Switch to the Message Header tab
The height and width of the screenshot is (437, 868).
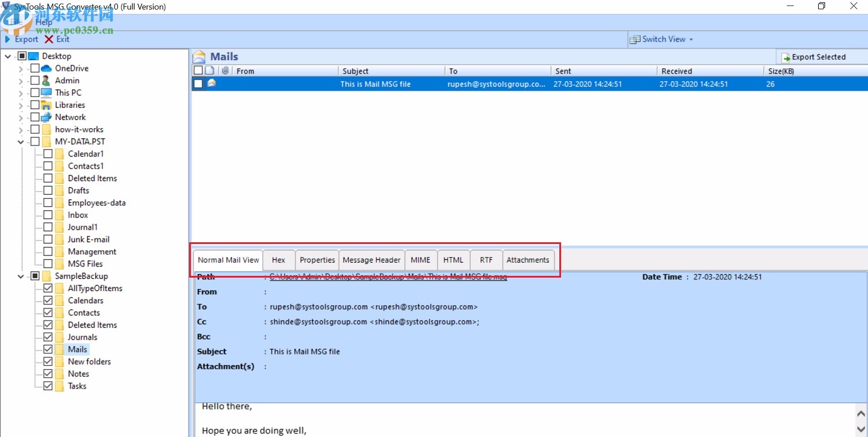pos(372,260)
